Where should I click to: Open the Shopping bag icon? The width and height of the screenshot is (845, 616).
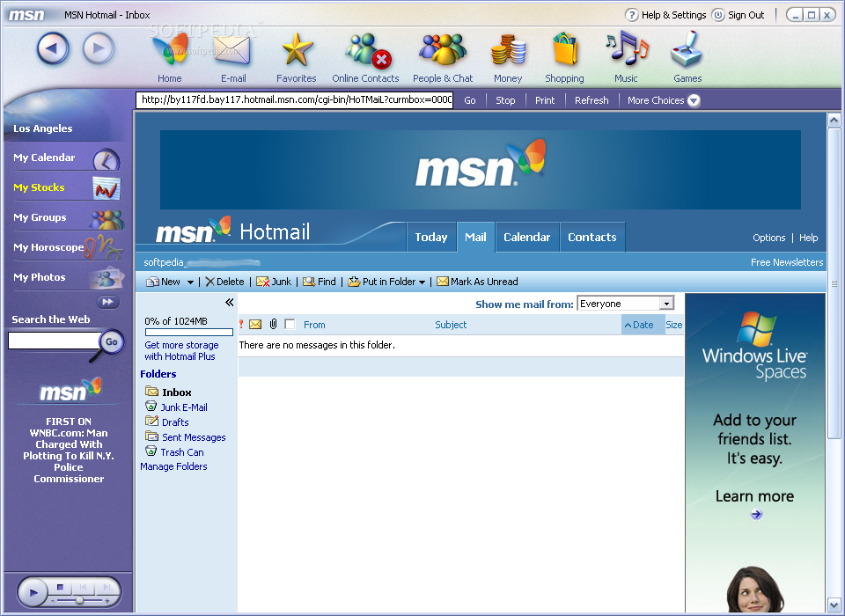(564, 51)
